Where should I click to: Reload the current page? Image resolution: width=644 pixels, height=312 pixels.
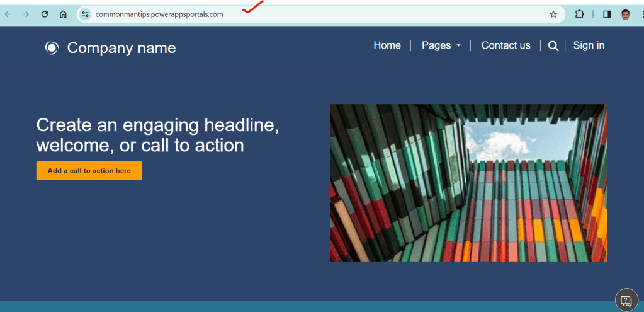45,14
